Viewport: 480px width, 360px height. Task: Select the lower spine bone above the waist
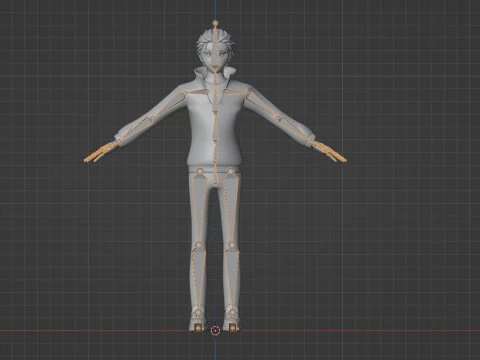coord(215,154)
